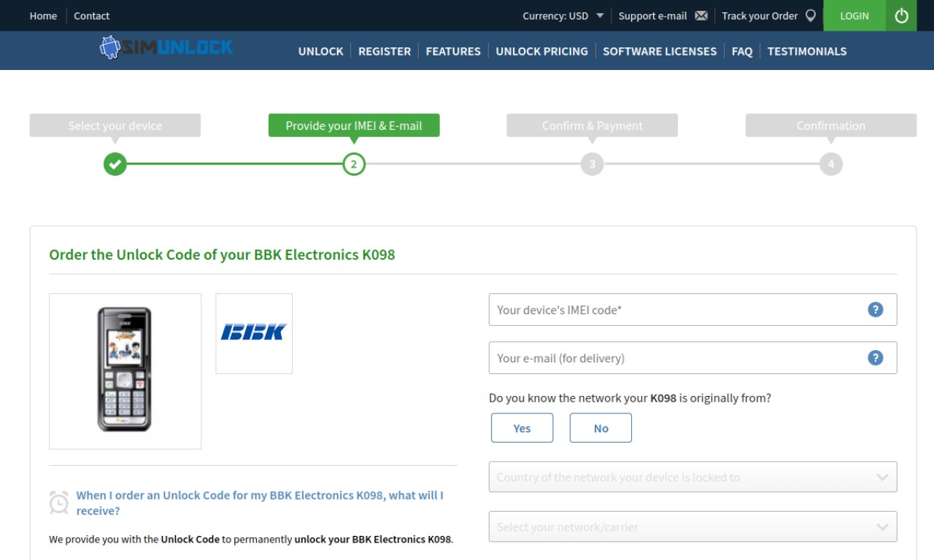Click the step 3 circle in progress bar
The image size is (934, 560).
(x=593, y=164)
